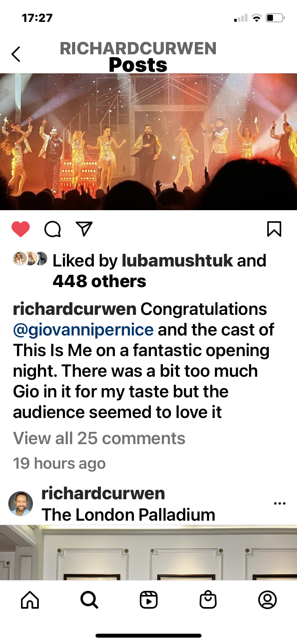Open the Home tab in bottom bar

pyautogui.click(x=30, y=600)
